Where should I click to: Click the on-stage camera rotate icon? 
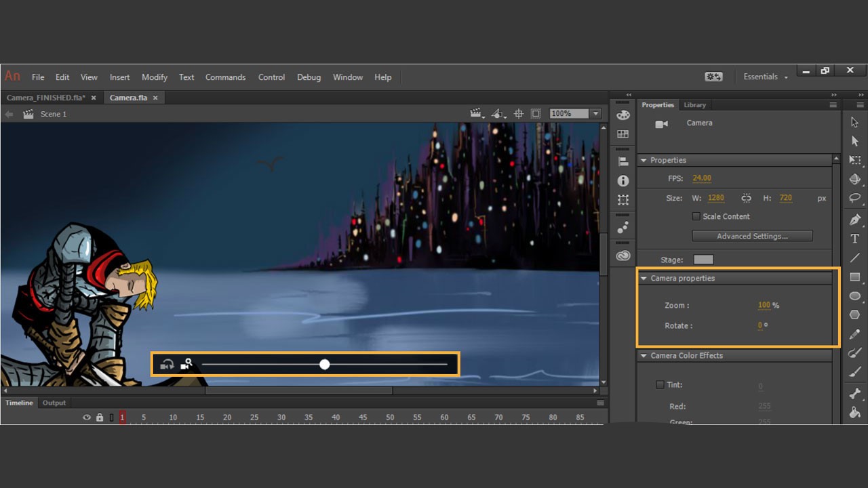167,365
